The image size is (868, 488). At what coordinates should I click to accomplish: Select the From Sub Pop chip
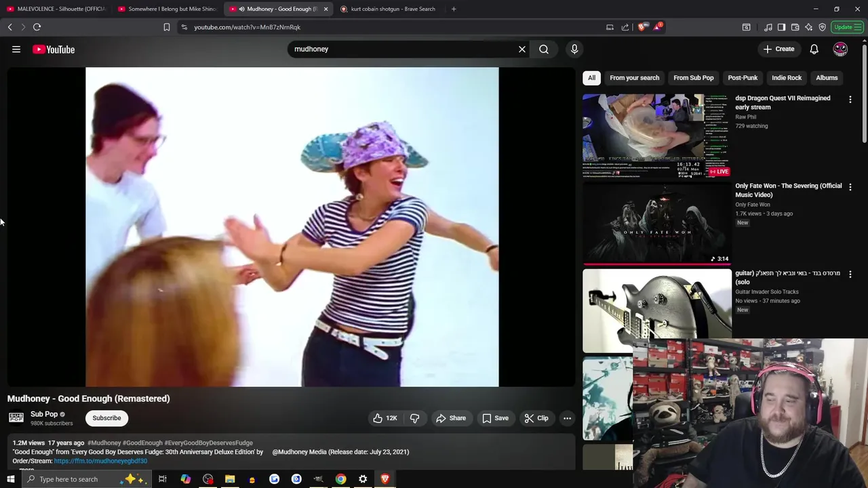pyautogui.click(x=693, y=78)
